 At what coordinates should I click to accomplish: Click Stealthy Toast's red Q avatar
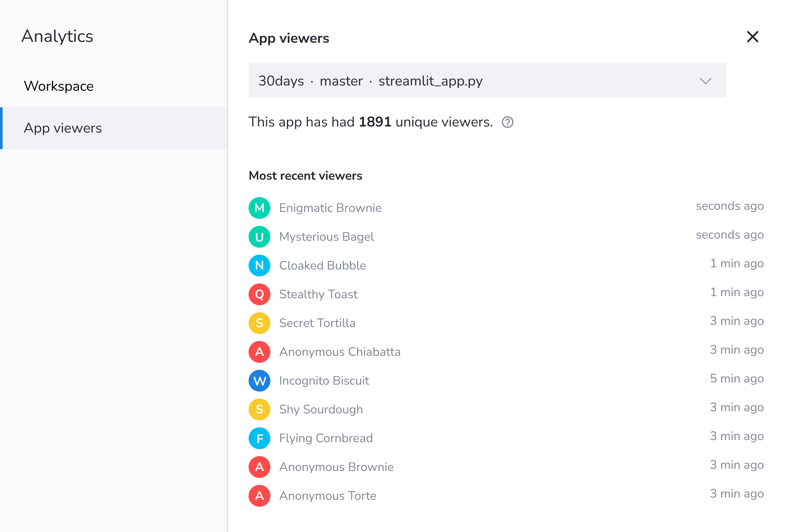pos(259,294)
